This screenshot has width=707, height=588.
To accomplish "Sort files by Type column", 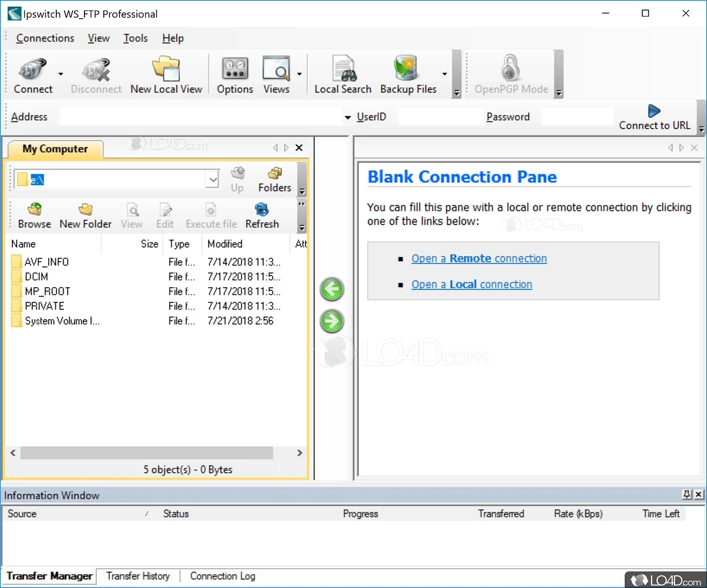I will 183,243.
